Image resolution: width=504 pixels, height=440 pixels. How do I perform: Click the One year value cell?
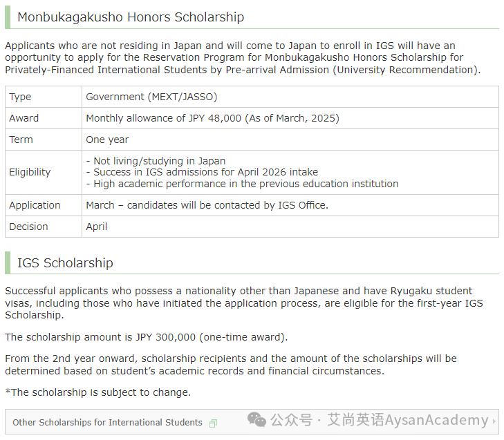[x=290, y=140]
